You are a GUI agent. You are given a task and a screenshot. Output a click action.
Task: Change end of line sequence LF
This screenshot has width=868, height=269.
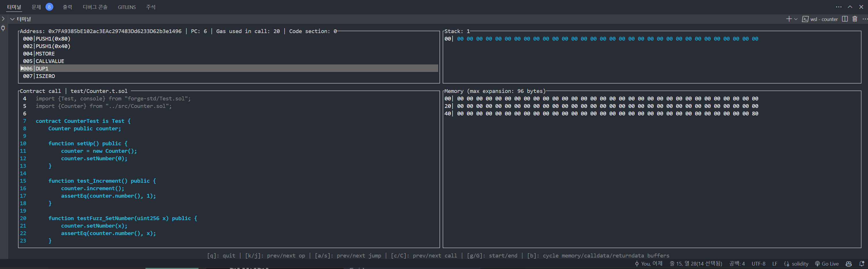[x=775, y=264]
